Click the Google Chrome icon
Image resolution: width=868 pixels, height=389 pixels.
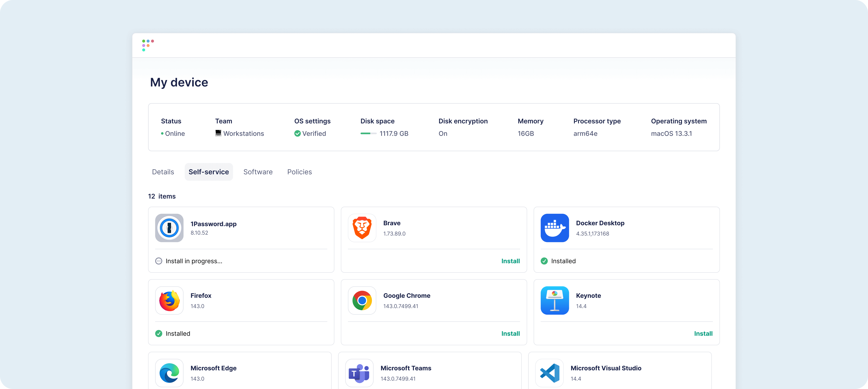coord(362,300)
